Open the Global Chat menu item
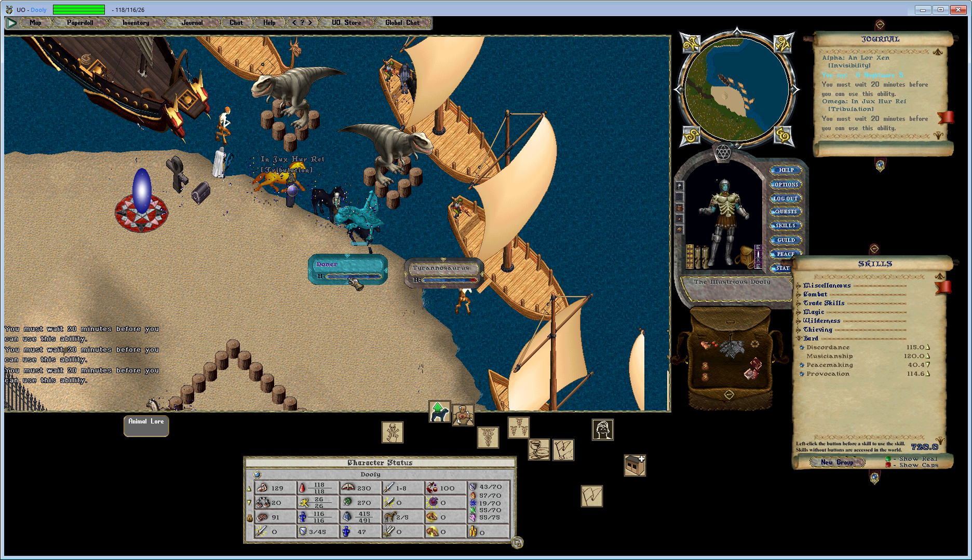Image resolution: width=972 pixels, height=560 pixels. click(x=402, y=23)
